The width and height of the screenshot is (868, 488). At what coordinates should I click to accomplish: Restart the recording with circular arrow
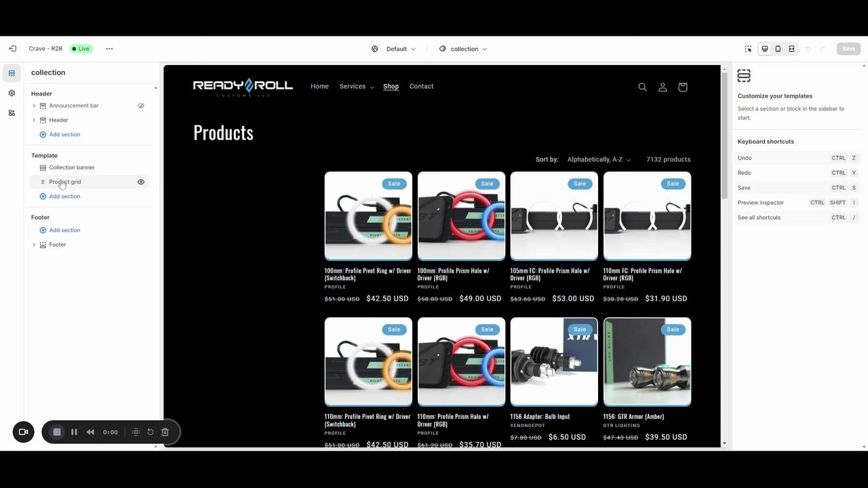click(x=151, y=432)
